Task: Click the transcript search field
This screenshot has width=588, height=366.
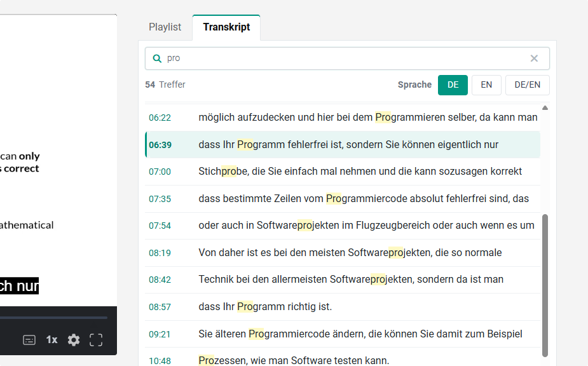Action: point(347,58)
